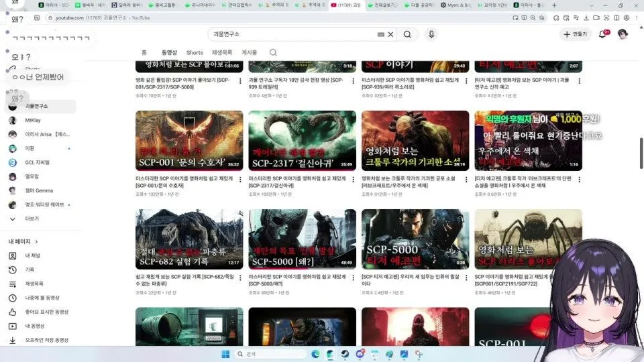This screenshot has width=644, height=362.
Task: Open the 괴물연구소 subscription in the sidebar
Action: [40, 107]
